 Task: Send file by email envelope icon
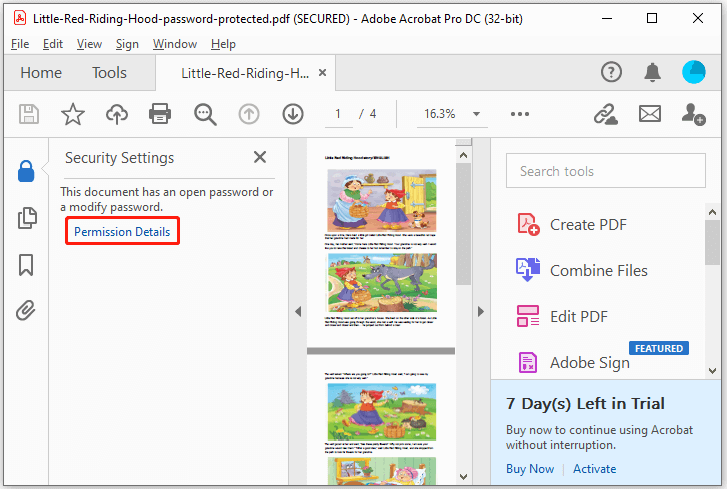(650, 114)
